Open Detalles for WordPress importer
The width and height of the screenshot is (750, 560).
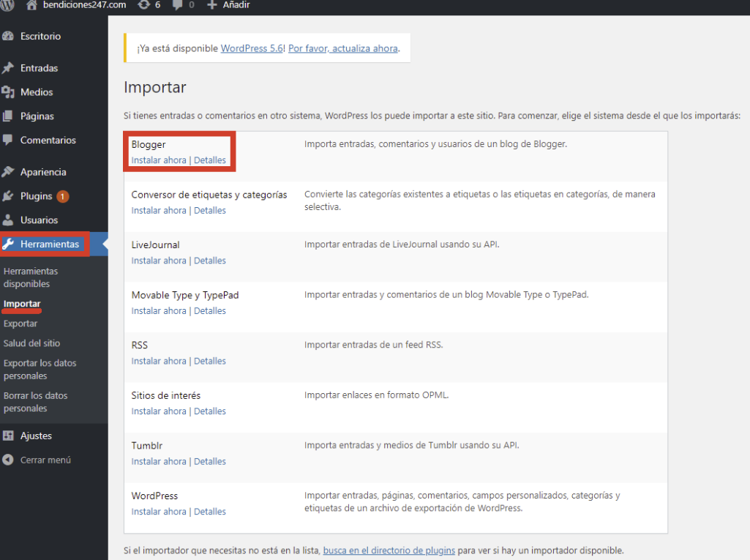pos(209,512)
